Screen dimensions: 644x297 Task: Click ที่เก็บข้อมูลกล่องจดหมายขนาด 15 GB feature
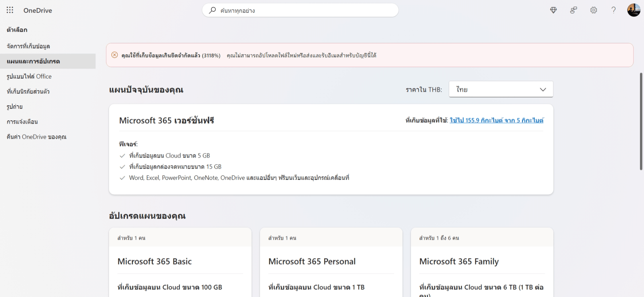click(x=175, y=166)
